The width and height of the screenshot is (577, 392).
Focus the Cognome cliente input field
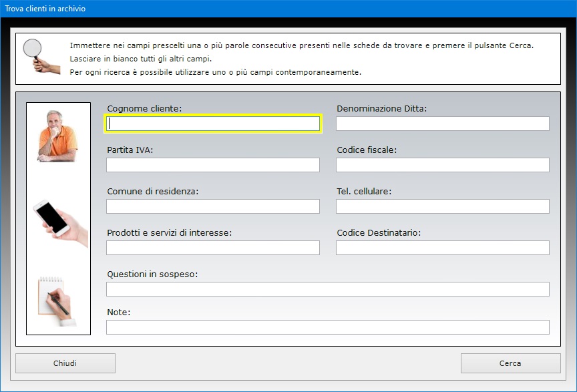tap(213, 124)
